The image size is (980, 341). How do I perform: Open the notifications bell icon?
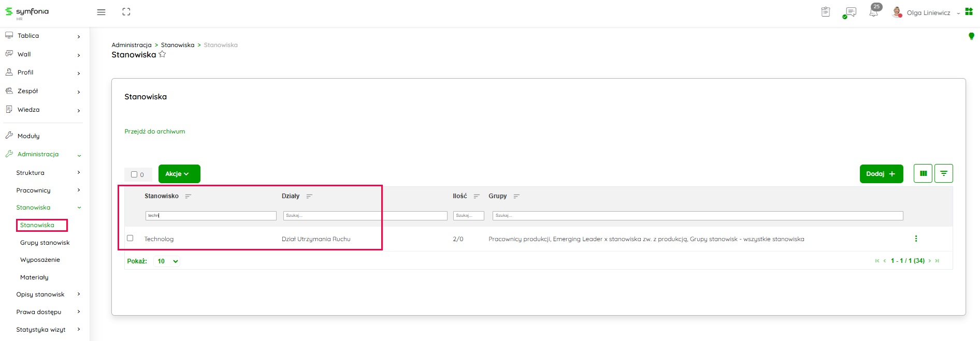coord(874,12)
